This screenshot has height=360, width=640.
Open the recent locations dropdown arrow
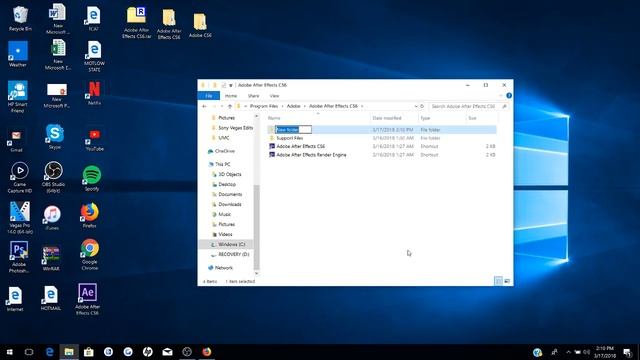click(222, 106)
